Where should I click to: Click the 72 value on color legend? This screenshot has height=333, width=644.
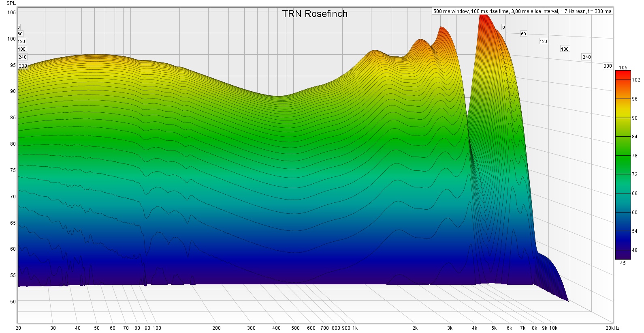tap(635, 174)
